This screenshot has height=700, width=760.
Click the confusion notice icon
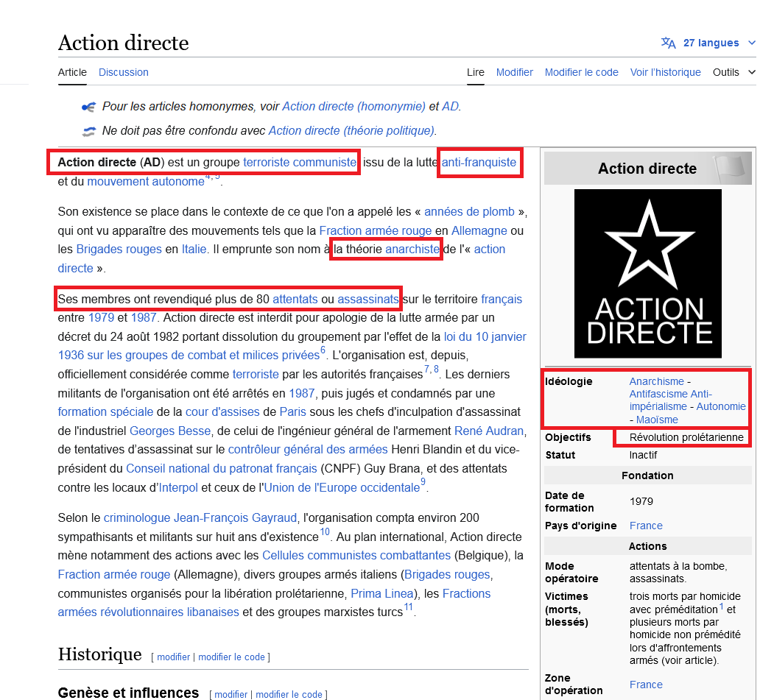(x=88, y=131)
